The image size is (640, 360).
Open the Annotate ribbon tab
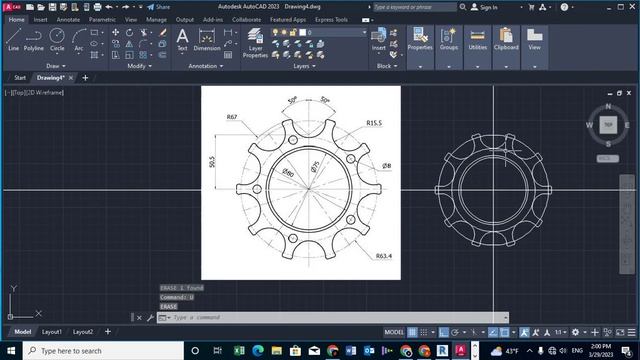pyautogui.click(x=68, y=20)
